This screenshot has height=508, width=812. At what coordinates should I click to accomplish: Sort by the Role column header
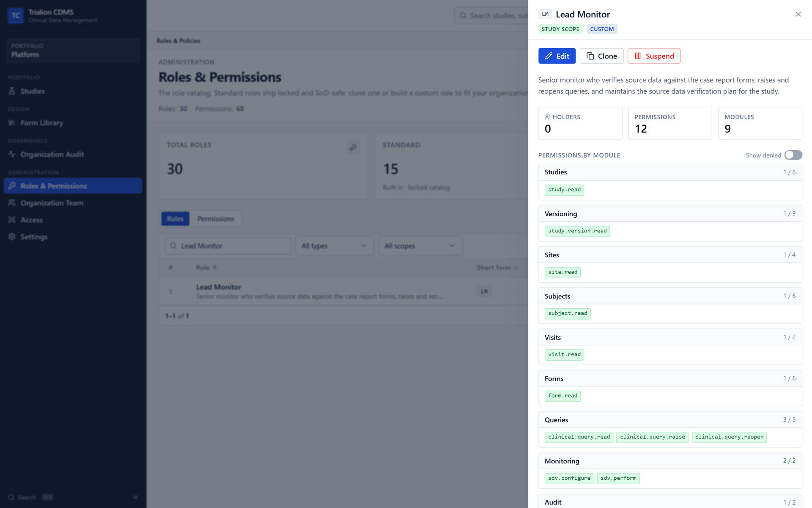click(x=206, y=268)
